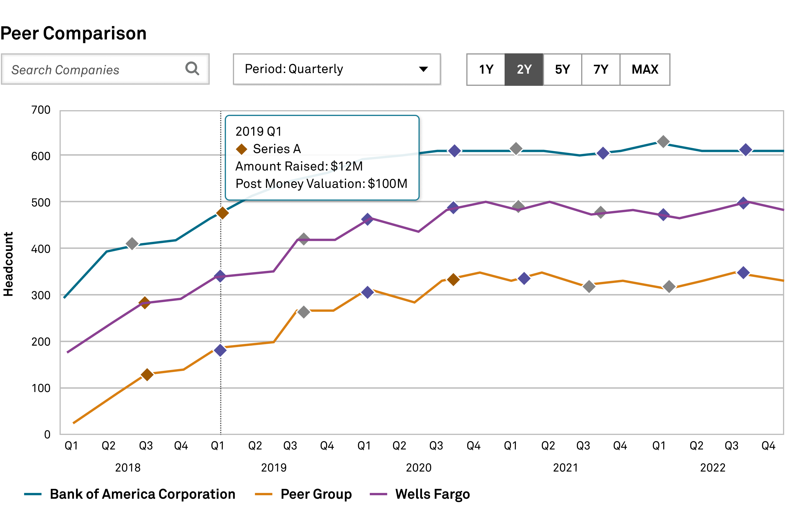Image resolution: width=812 pixels, height=508 pixels.
Task: Click the Peer Comparison heading
Action: pyautogui.click(x=73, y=33)
